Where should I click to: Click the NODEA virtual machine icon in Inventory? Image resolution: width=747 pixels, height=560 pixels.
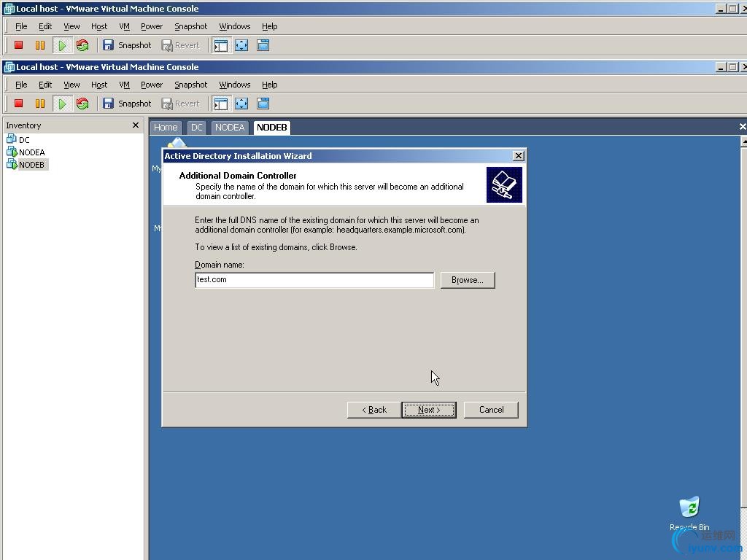click(12, 152)
